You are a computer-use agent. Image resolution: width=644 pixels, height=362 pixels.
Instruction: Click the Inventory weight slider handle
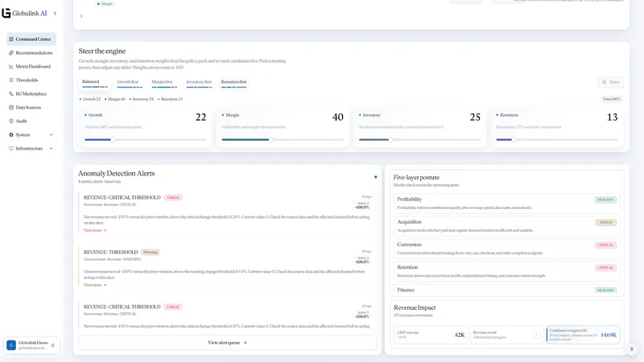tap(390, 139)
